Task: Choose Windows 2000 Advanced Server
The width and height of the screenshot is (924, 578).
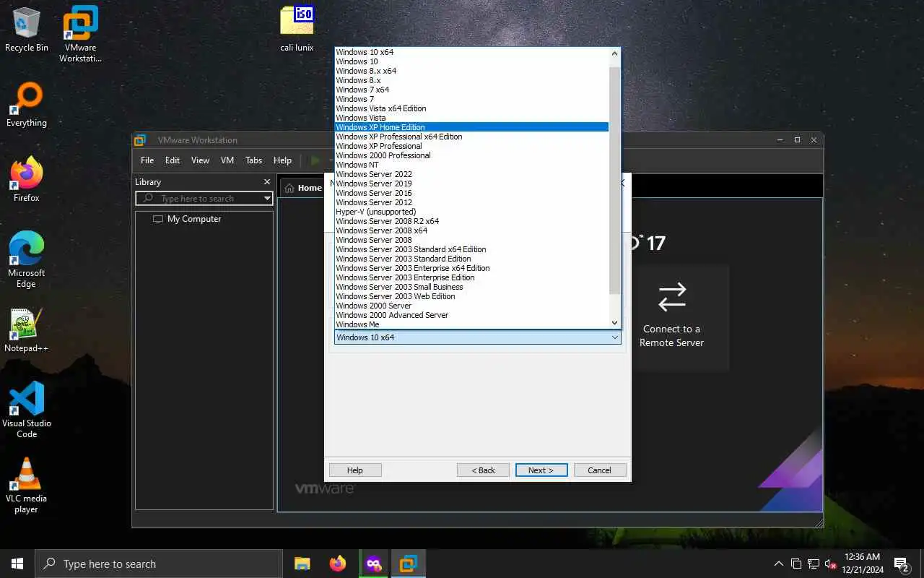Action: point(472,315)
